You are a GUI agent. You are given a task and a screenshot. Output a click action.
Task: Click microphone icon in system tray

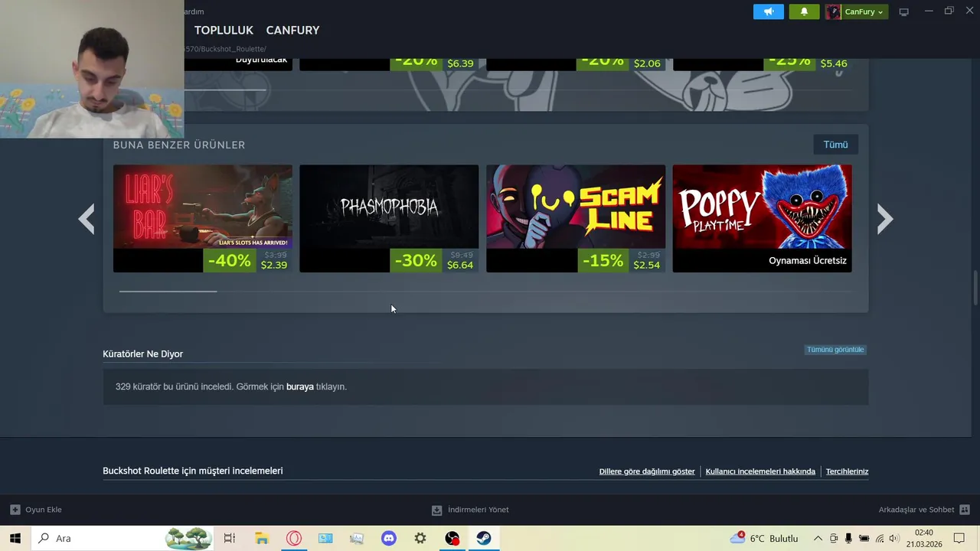(x=848, y=538)
